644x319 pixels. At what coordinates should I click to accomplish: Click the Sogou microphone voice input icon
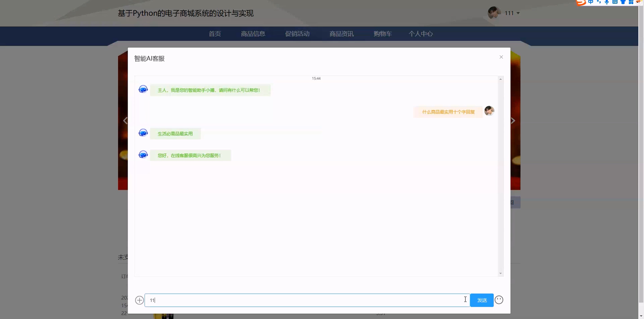607,2
